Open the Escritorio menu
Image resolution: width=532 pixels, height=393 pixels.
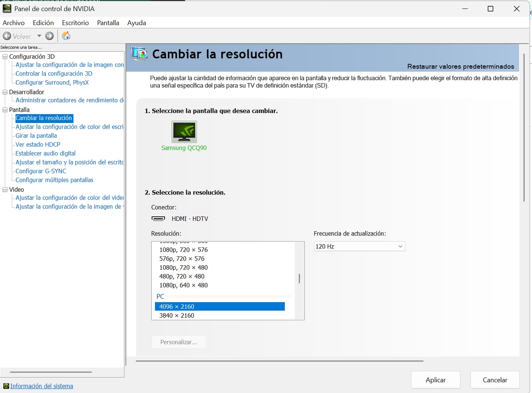[x=75, y=23]
